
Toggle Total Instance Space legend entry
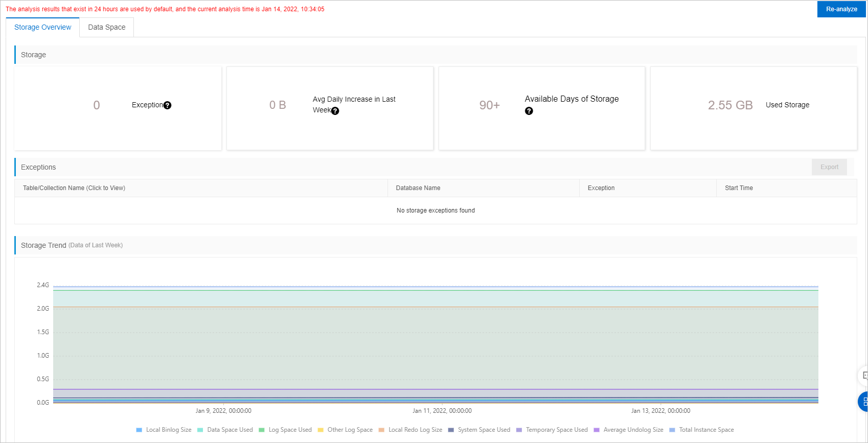tap(701, 430)
